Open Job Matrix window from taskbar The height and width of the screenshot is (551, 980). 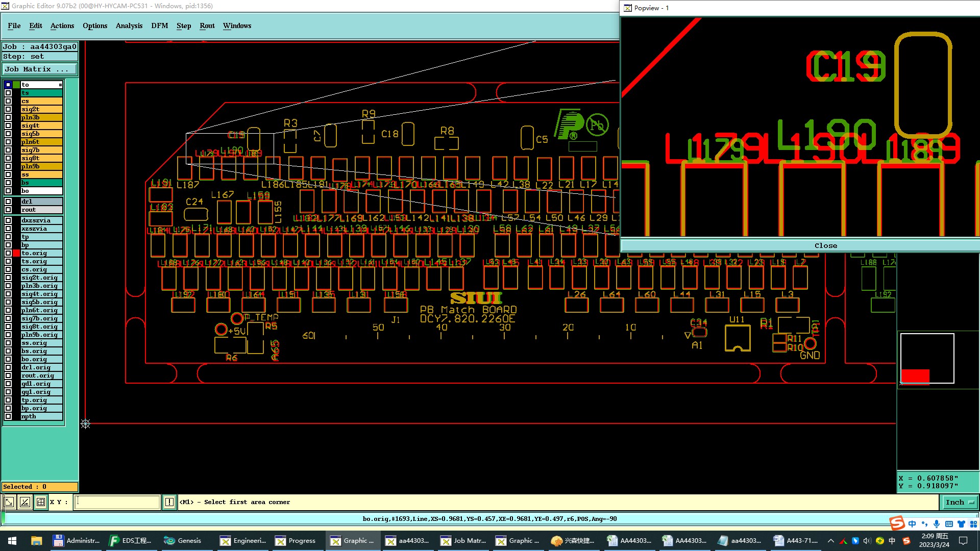click(463, 541)
